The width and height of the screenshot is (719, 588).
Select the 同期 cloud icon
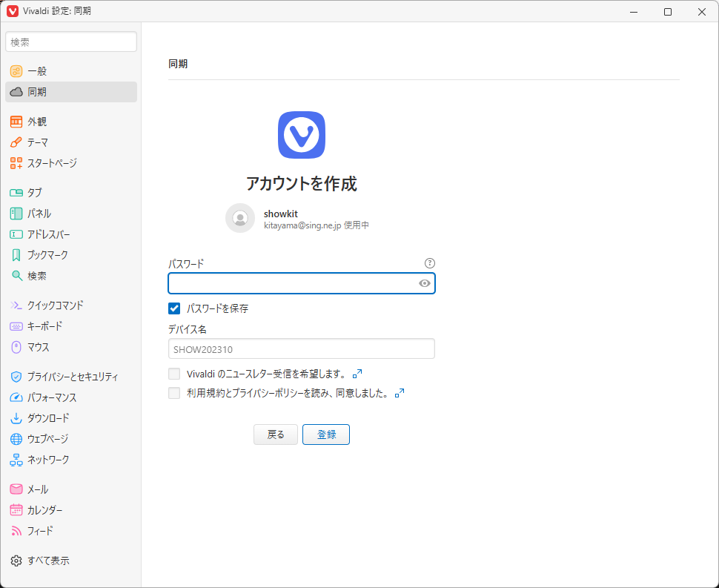pos(16,92)
